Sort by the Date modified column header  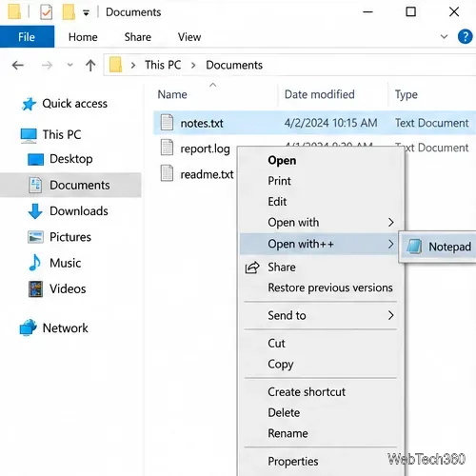(320, 94)
